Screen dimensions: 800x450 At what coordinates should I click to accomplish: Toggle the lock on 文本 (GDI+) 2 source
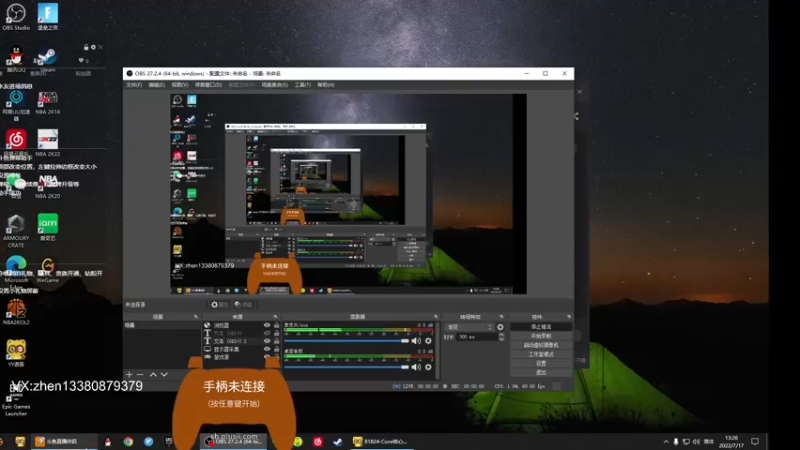click(277, 341)
